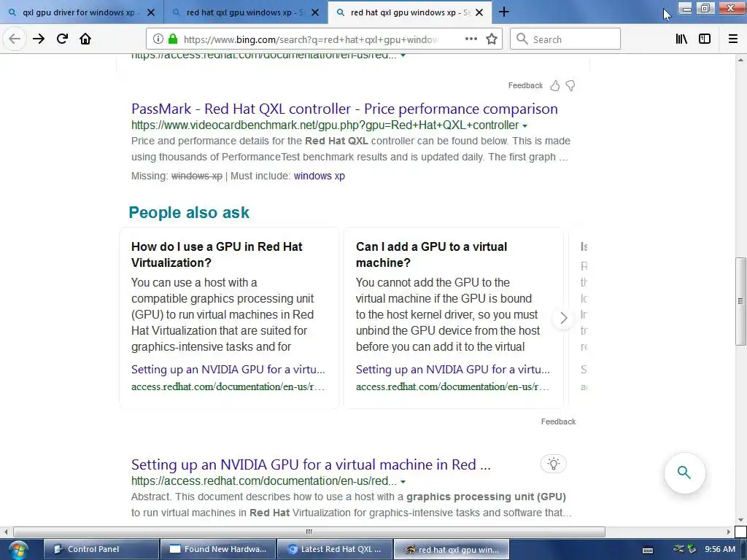Screen dimensions: 747x560
Task: Click the network tray icon
Action: coord(678,549)
